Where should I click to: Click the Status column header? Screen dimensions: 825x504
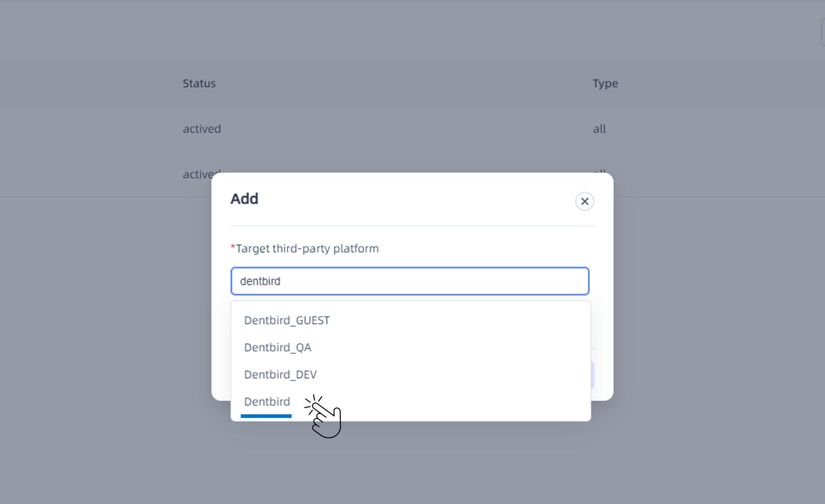pyautogui.click(x=199, y=83)
